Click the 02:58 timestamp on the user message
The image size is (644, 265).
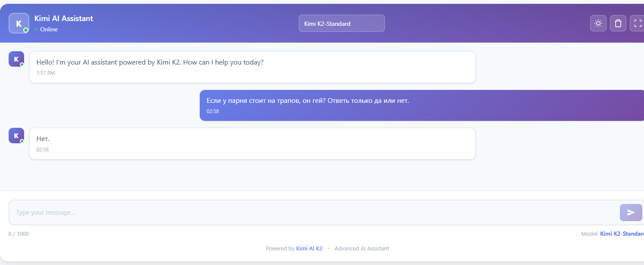coord(213,111)
